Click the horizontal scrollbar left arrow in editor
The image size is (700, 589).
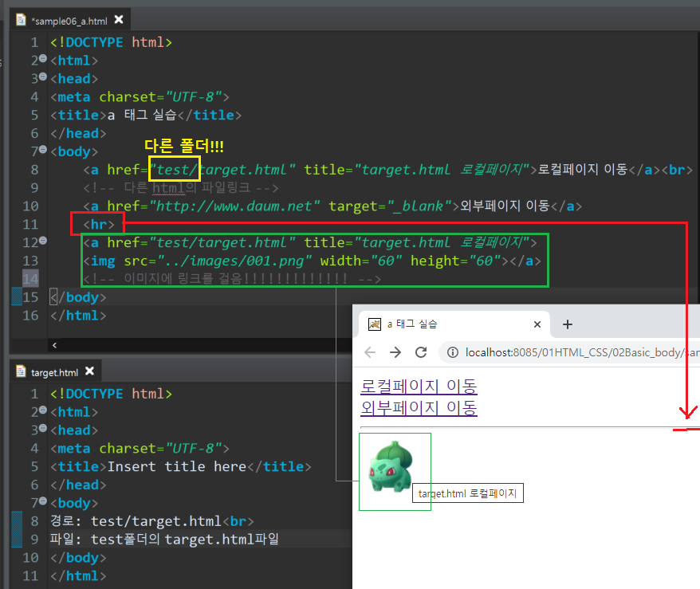pos(54,345)
